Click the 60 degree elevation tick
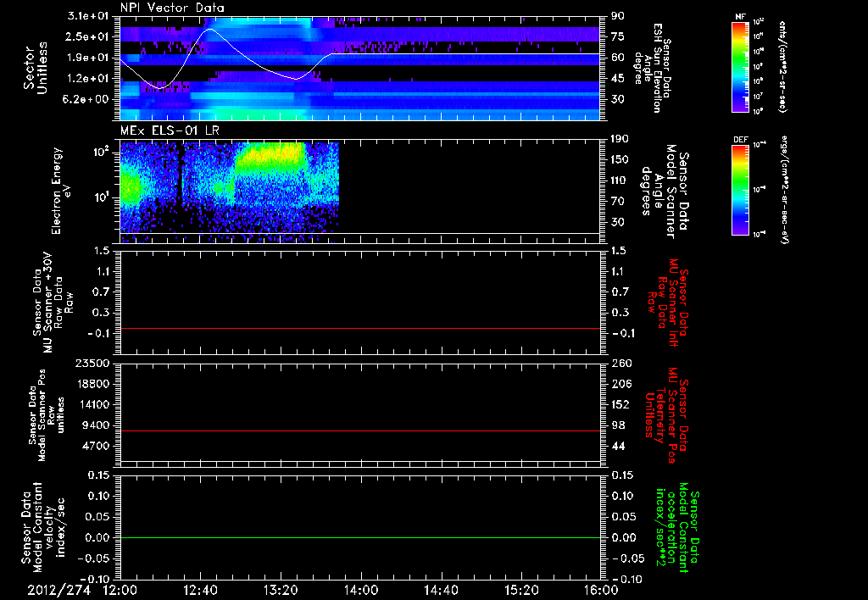The width and height of the screenshot is (868, 600). click(618, 58)
